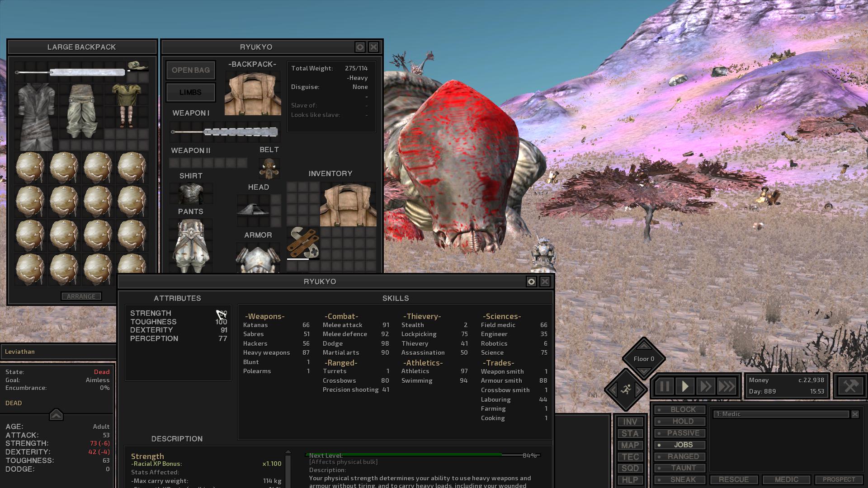Click the backpack icon in the inventory grid
Screen dimensions: 868x488
pos(348,204)
